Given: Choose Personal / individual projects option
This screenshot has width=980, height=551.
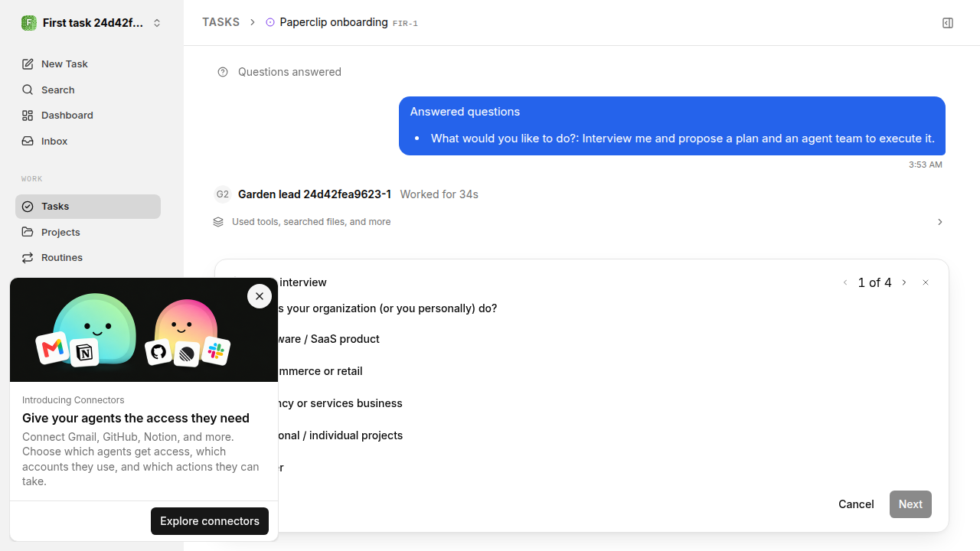Looking at the screenshot, I should coord(341,435).
